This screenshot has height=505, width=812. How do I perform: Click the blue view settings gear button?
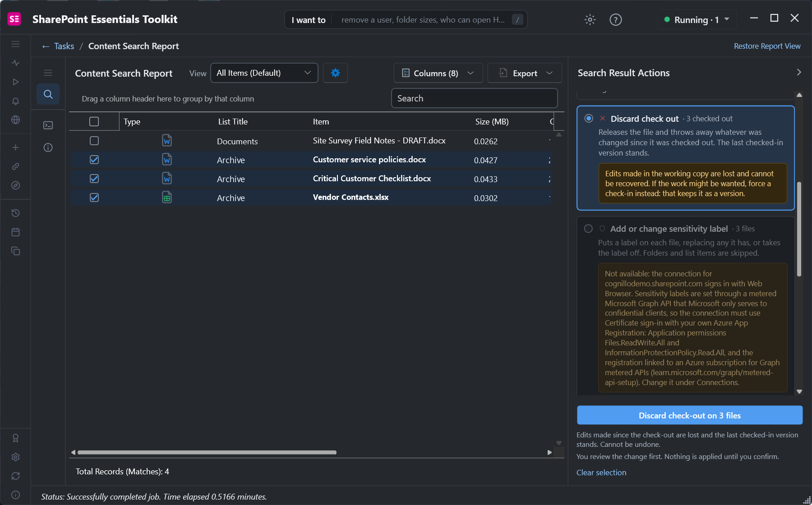pyautogui.click(x=336, y=73)
